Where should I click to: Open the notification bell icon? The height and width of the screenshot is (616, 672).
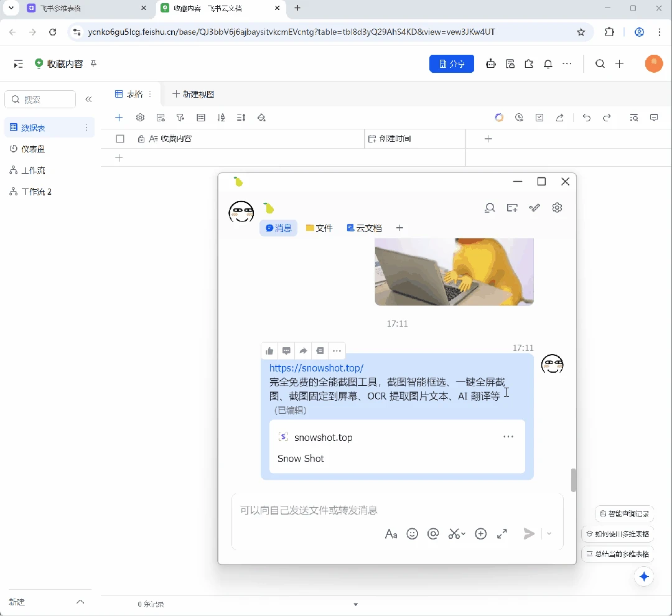(x=548, y=64)
